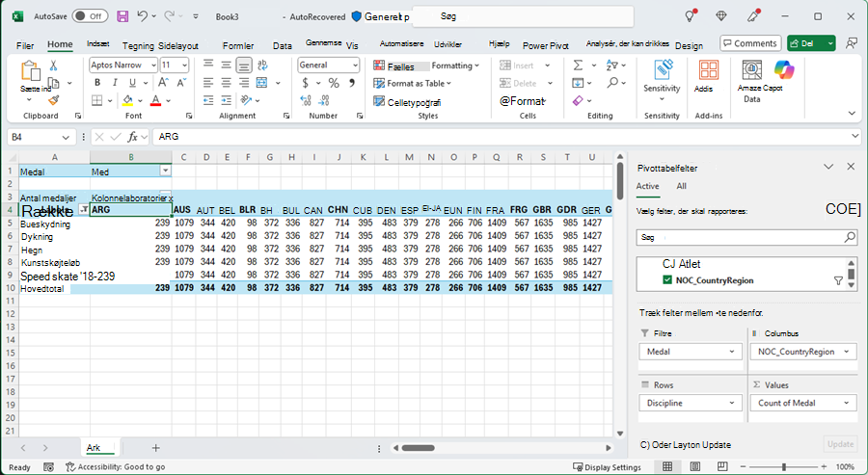The width and height of the screenshot is (868, 475).
Task: Open the Power Pivot tab
Action: tap(545, 46)
